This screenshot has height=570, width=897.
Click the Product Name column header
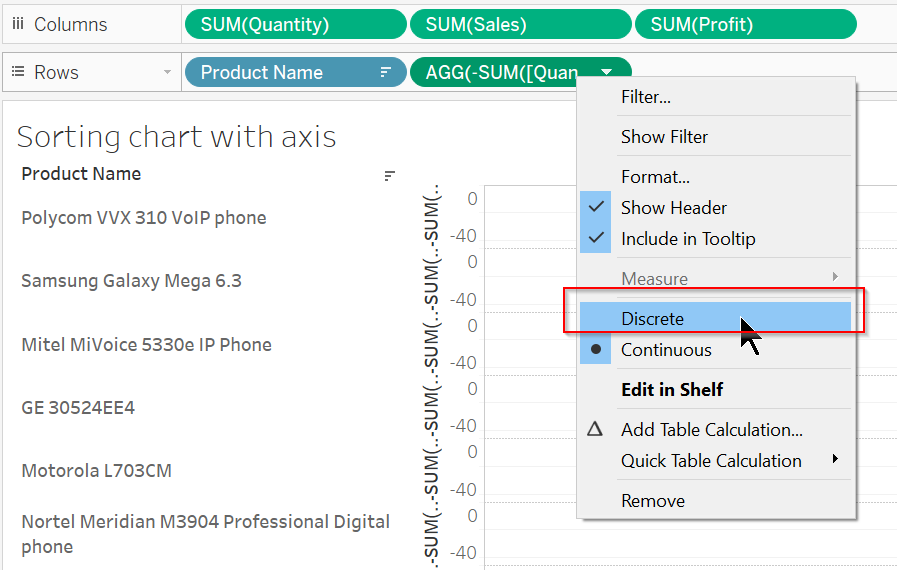pyautogui.click(x=81, y=174)
